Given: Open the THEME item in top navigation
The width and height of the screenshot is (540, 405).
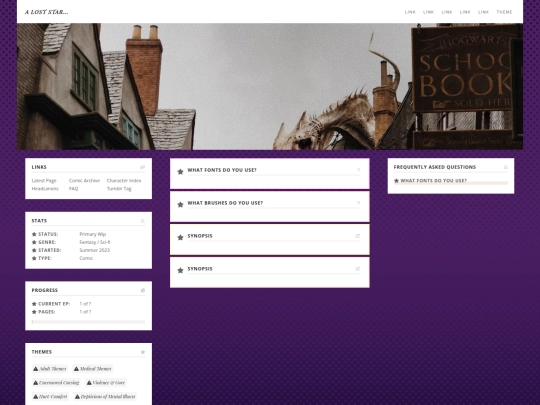Looking at the screenshot, I should coord(504,12).
